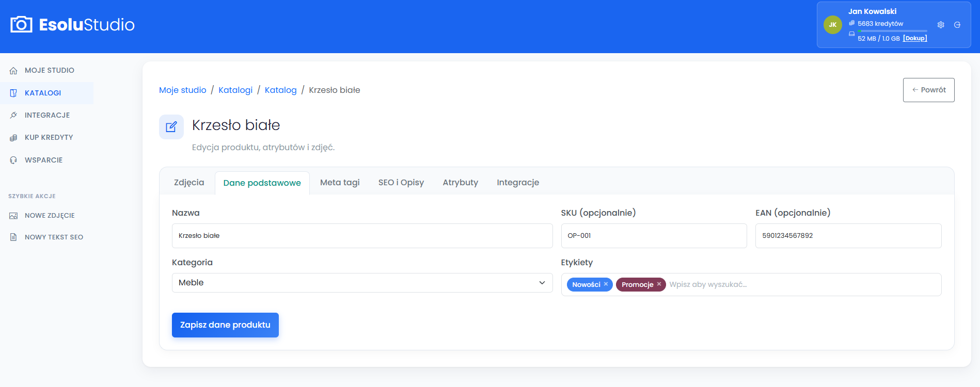
Task: Click the EAN input with 5901234567892
Action: pos(848,236)
